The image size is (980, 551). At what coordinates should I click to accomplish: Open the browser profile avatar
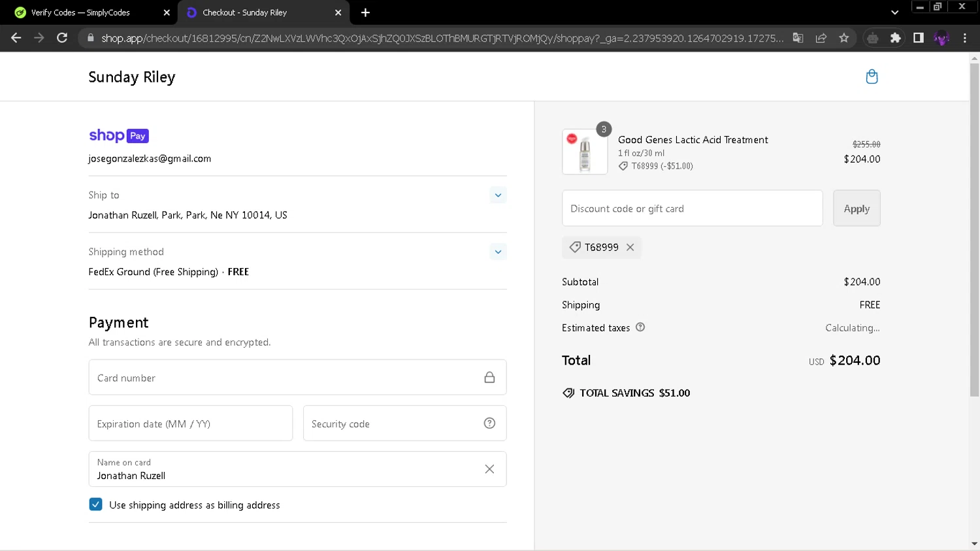[941, 38]
